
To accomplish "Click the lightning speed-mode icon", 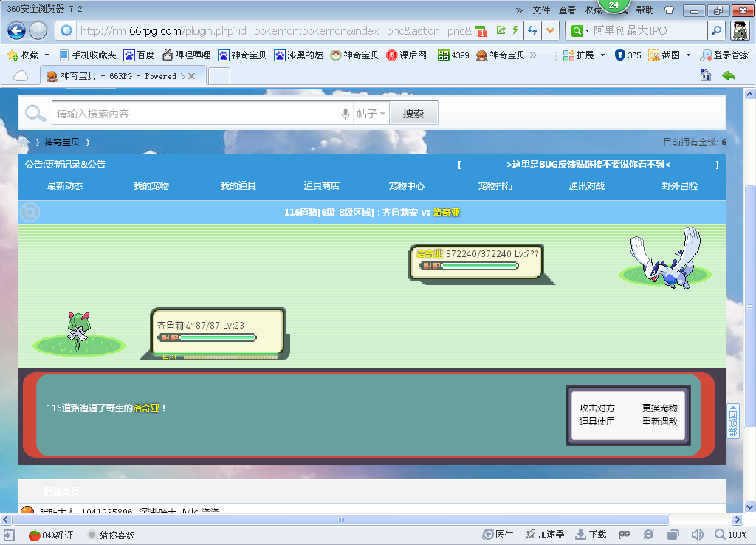I will [x=515, y=30].
